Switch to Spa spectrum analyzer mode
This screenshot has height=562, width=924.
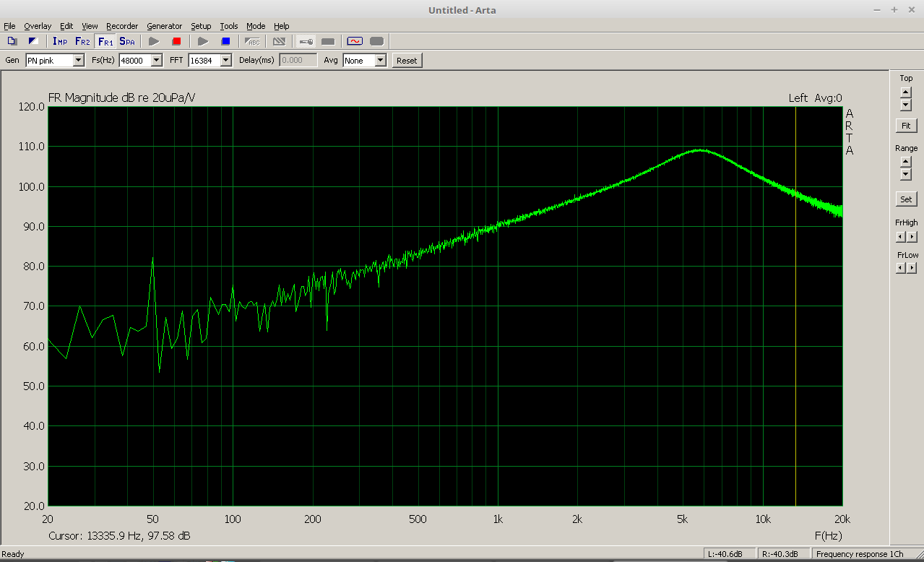pos(127,41)
